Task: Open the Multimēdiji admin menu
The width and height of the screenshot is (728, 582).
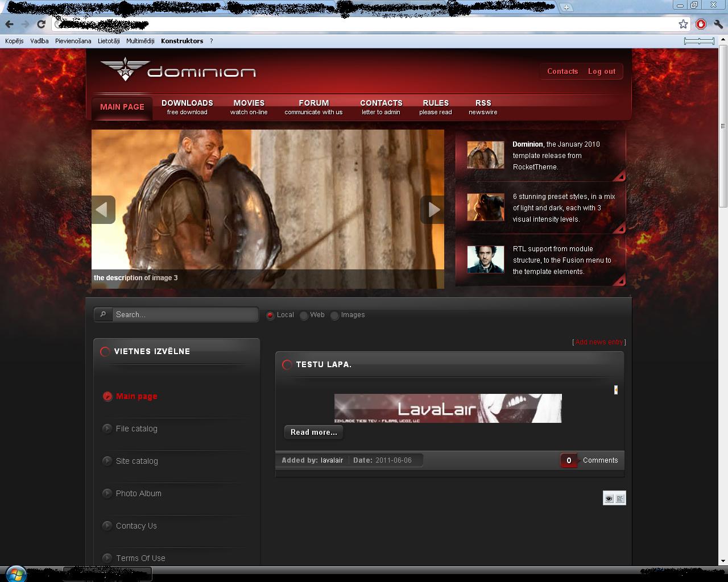Action: pyautogui.click(x=140, y=41)
